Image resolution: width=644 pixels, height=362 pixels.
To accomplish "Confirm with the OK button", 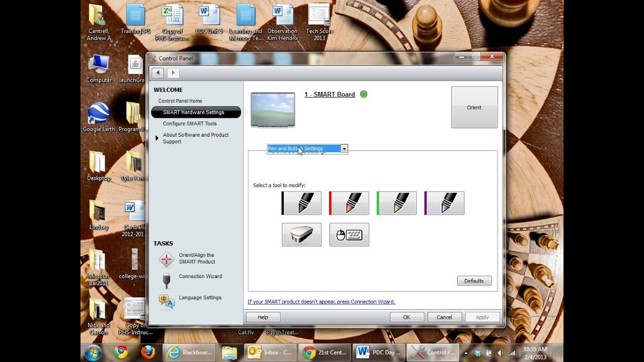I will click(x=407, y=317).
